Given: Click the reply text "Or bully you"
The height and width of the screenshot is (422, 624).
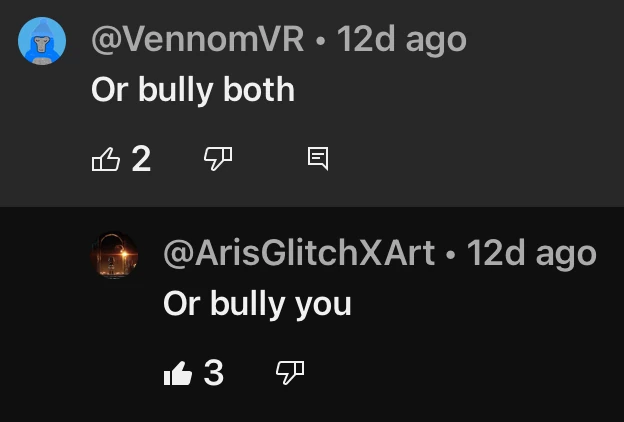Looking at the screenshot, I should coord(257,305).
